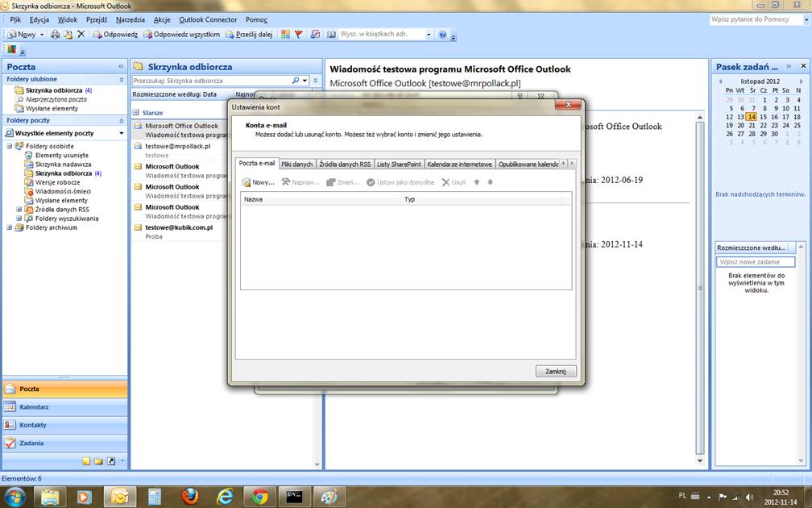Open the Categorize colored squares icon
Screen dimensions: 812x508
pos(285,35)
